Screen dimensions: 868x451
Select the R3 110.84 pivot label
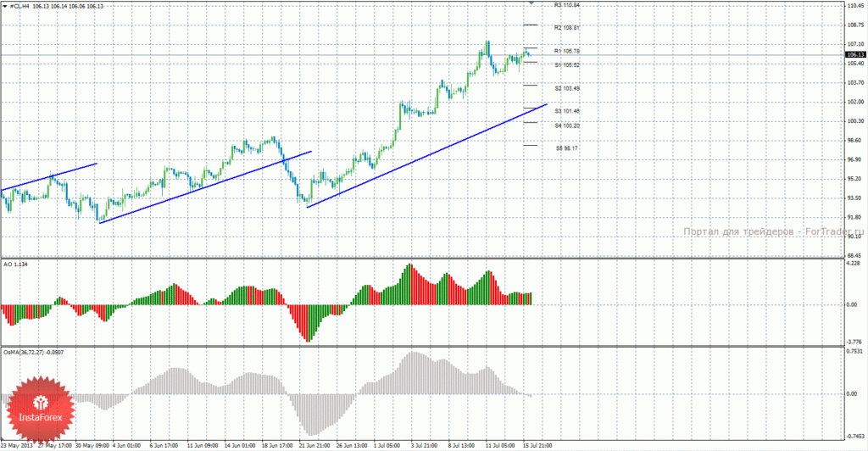point(567,5)
